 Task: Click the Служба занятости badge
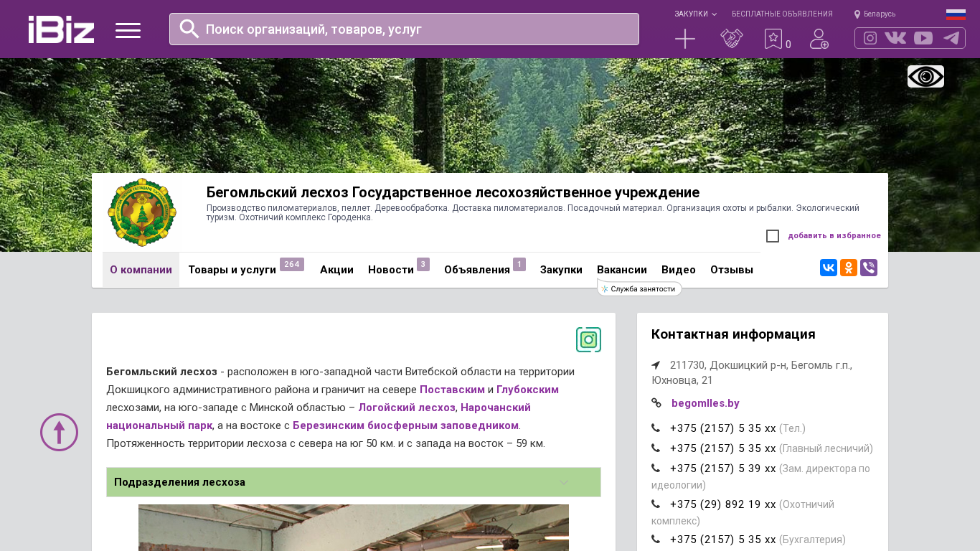click(639, 288)
